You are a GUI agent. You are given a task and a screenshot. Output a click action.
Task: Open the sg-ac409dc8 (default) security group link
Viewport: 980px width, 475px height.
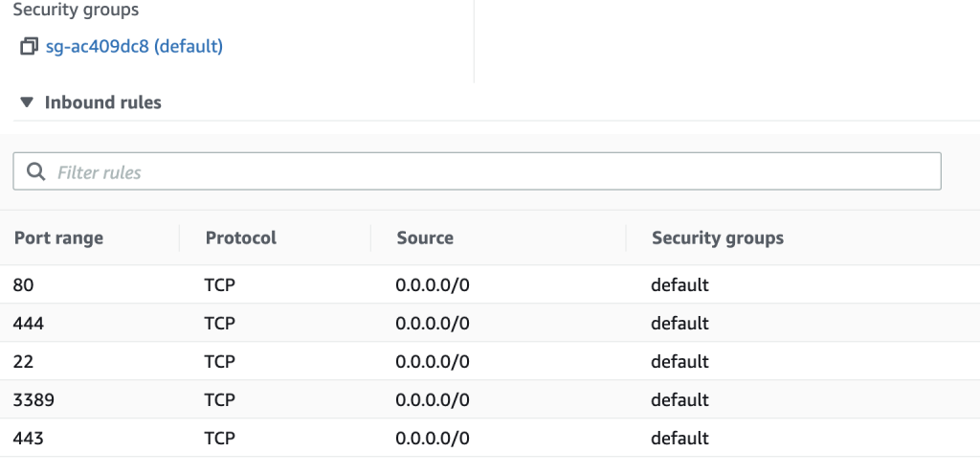134,46
